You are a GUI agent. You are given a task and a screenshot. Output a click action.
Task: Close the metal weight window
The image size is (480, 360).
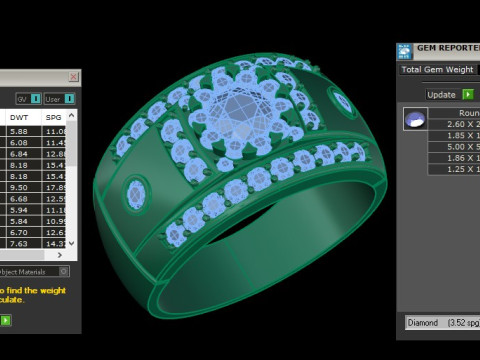tap(73, 77)
